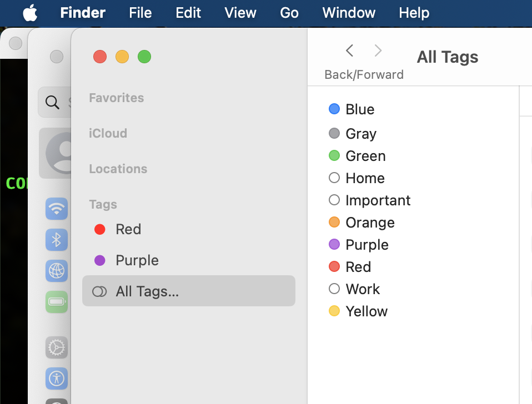
Task: Select the Yellow tag in list
Action: tap(367, 311)
